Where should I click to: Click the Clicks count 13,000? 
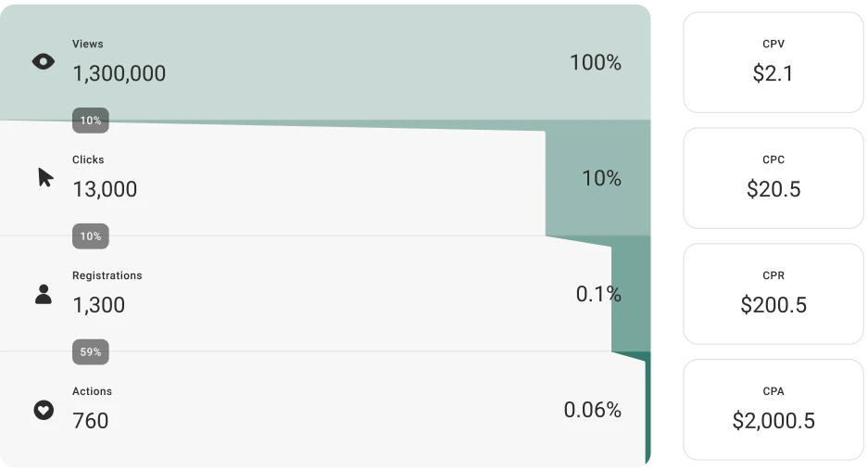[x=105, y=189]
